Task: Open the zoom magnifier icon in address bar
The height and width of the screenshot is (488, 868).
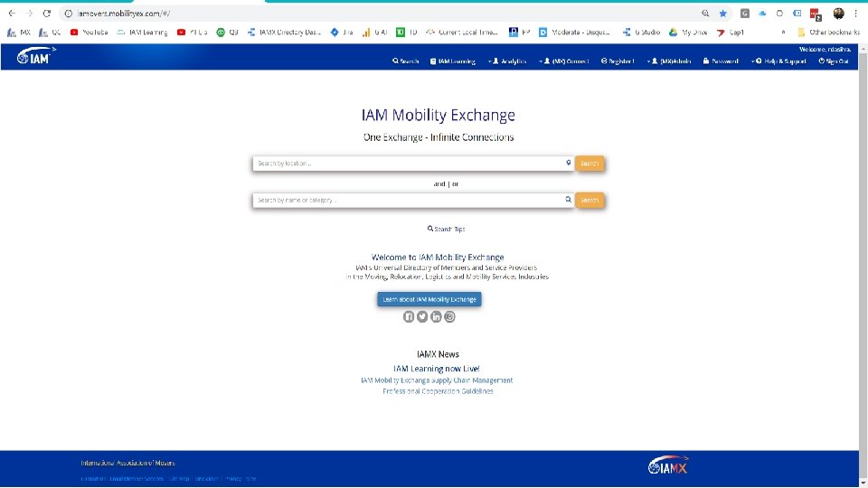Action: 705,14
